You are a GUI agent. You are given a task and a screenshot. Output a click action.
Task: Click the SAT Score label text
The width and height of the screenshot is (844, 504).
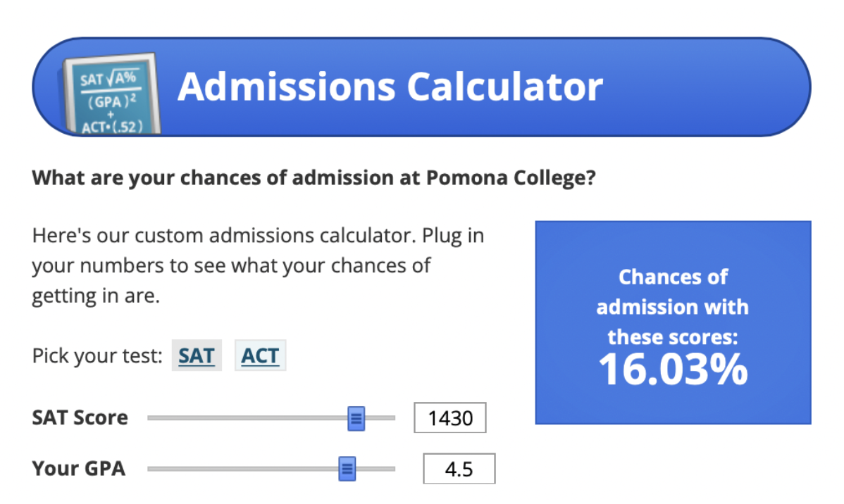[79, 417]
